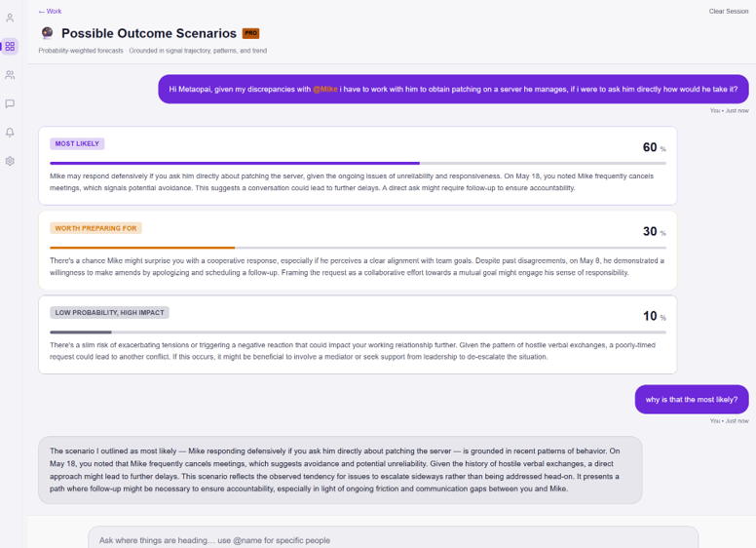Viewport: 756px width, 548px height.
Task: Click the MOST LIKELY tag
Action: [x=77, y=143]
